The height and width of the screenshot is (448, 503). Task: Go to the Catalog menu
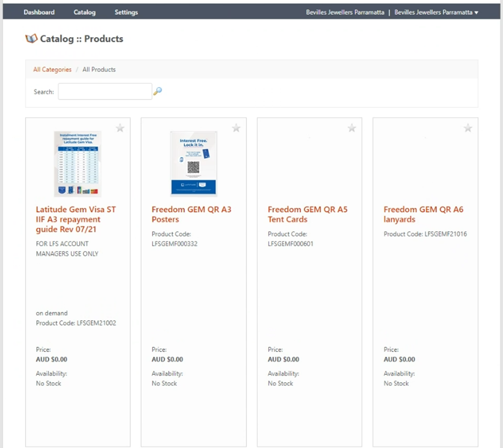84,12
